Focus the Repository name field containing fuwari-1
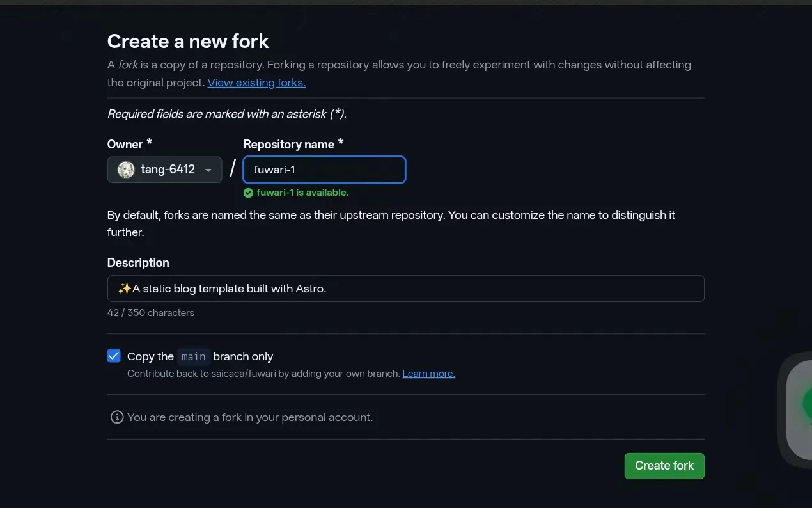The width and height of the screenshot is (812, 508). [324, 170]
